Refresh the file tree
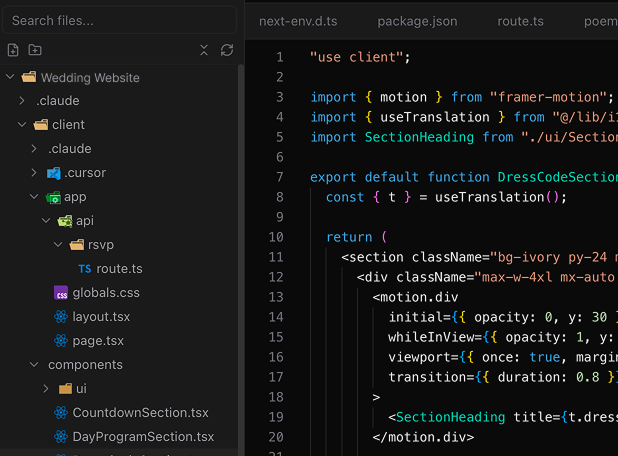Screen dimensions: 618x456 click(227, 50)
